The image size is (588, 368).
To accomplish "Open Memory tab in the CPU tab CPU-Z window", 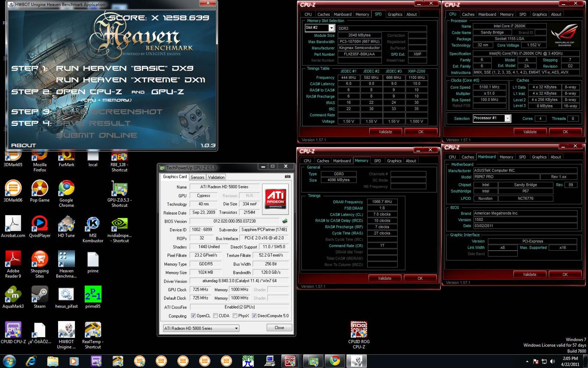I will [x=507, y=14].
